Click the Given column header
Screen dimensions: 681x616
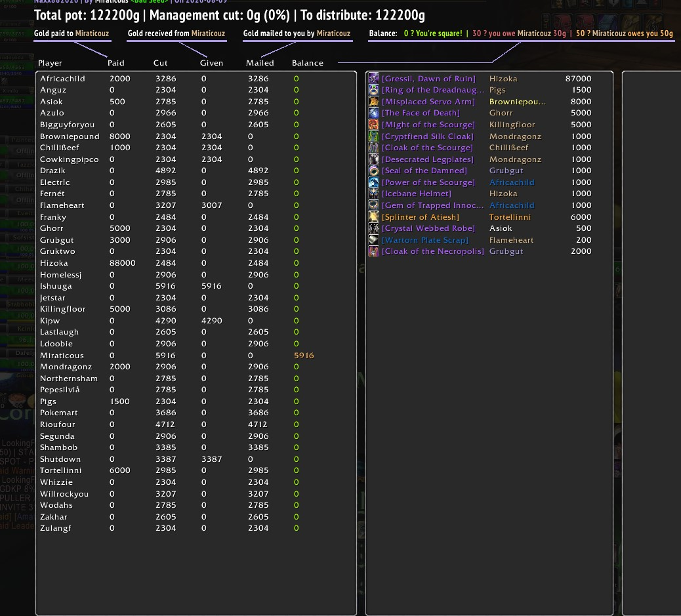coord(211,63)
